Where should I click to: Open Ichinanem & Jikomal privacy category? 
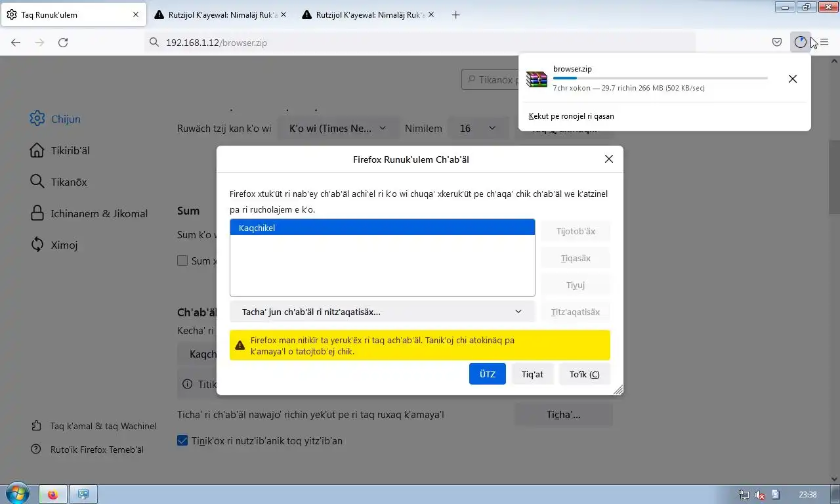pyautogui.click(x=89, y=213)
